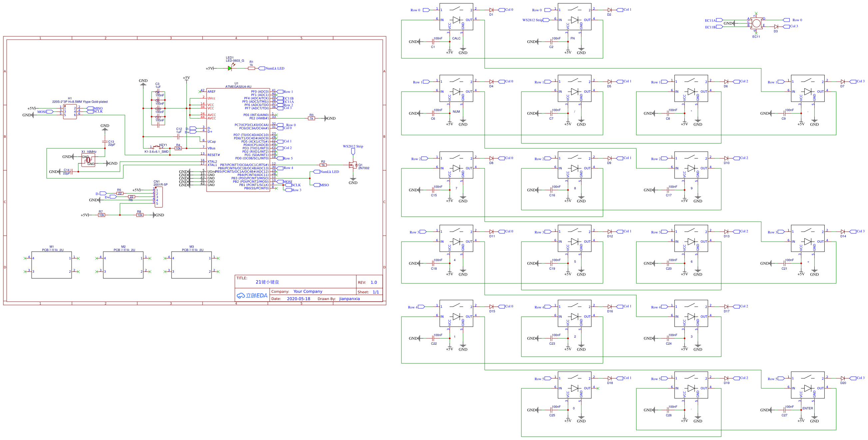Select the M3 PCB stabilizer box
The height and width of the screenshot is (440, 868).
pos(192,265)
